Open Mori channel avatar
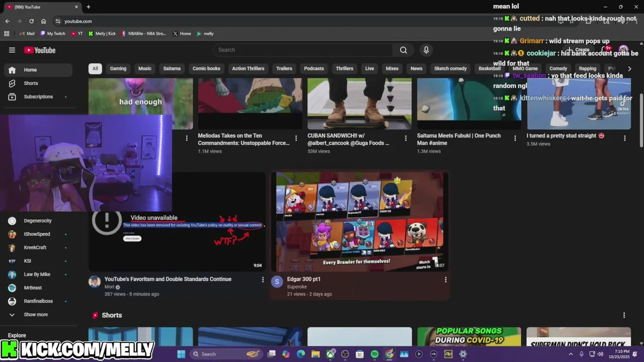This screenshot has width=644, height=362. pos(95,282)
